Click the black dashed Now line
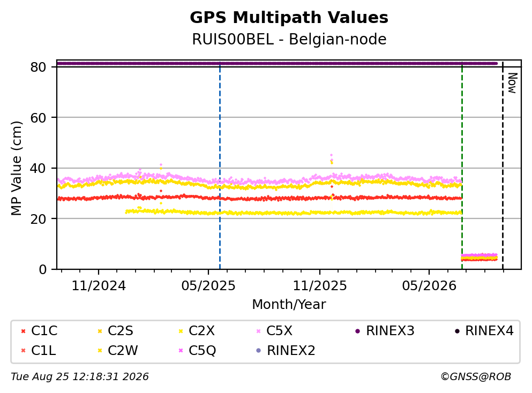This screenshot has height=393, width=532. [503, 165]
